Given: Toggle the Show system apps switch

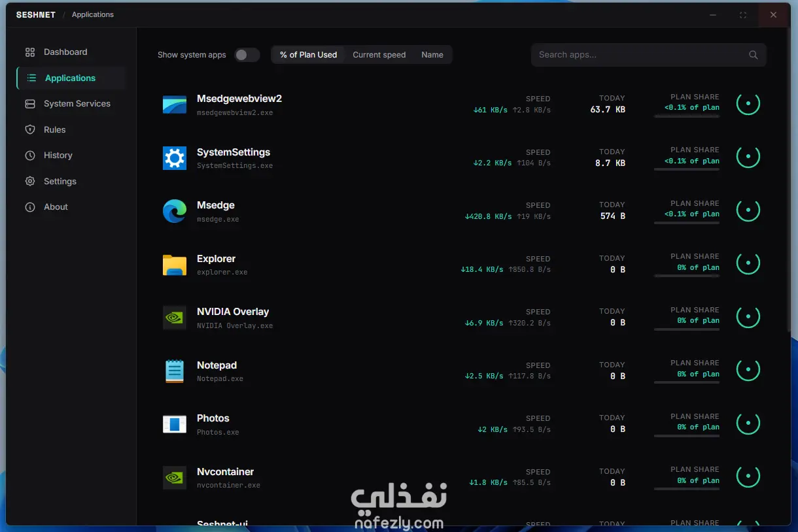Looking at the screenshot, I should pos(247,55).
